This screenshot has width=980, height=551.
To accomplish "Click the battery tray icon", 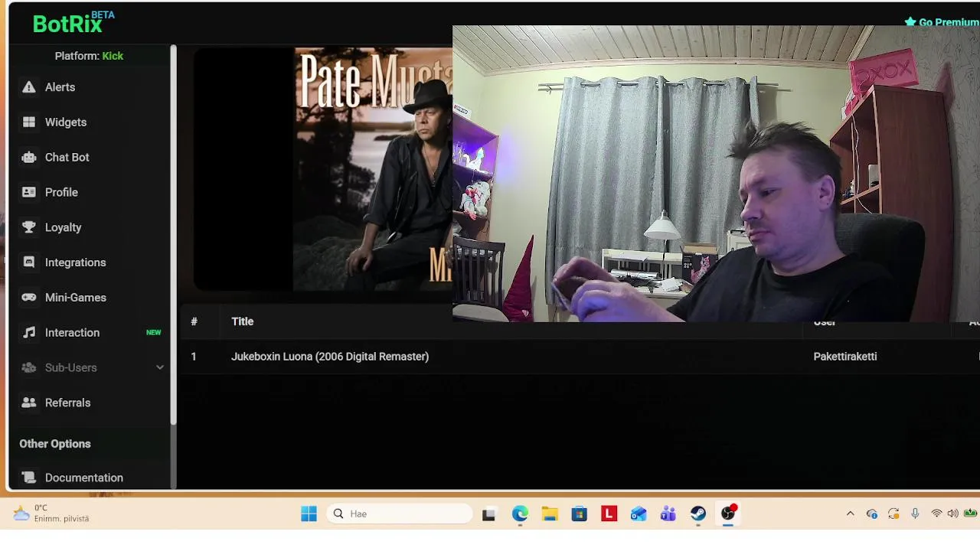I will (971, 514).
